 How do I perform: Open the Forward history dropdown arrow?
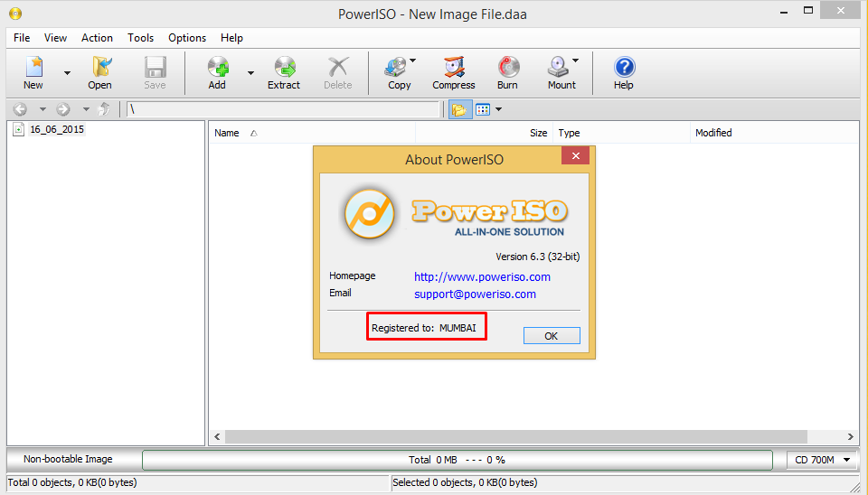pos(86,109)
